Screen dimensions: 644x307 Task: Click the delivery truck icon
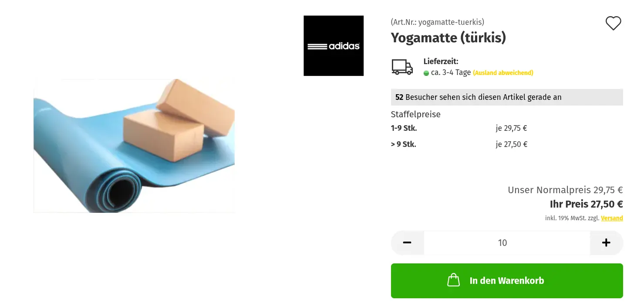(402, 67)
